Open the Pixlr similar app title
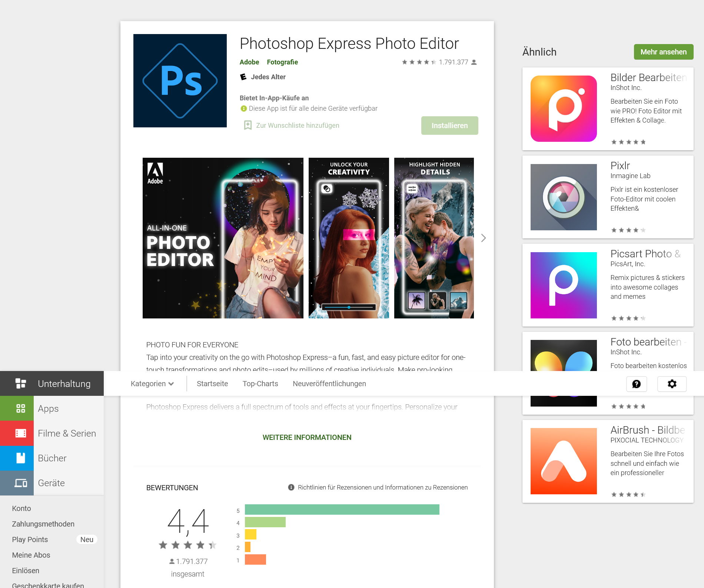 pos(620,166)
